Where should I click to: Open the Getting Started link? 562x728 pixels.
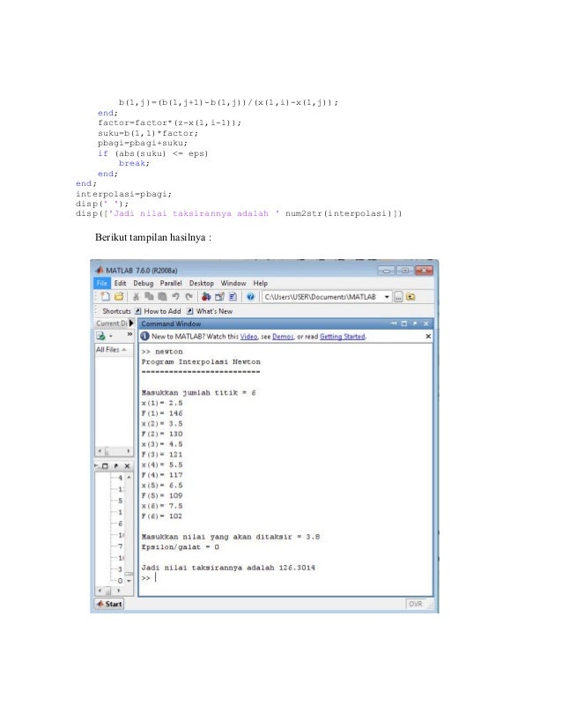tap(343, 337)
